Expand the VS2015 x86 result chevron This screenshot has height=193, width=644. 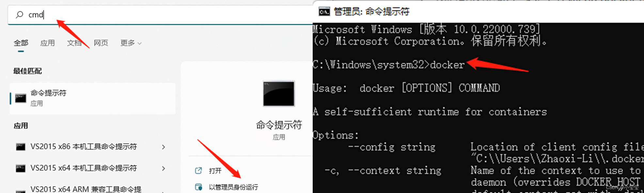click(x=164, y=147)
